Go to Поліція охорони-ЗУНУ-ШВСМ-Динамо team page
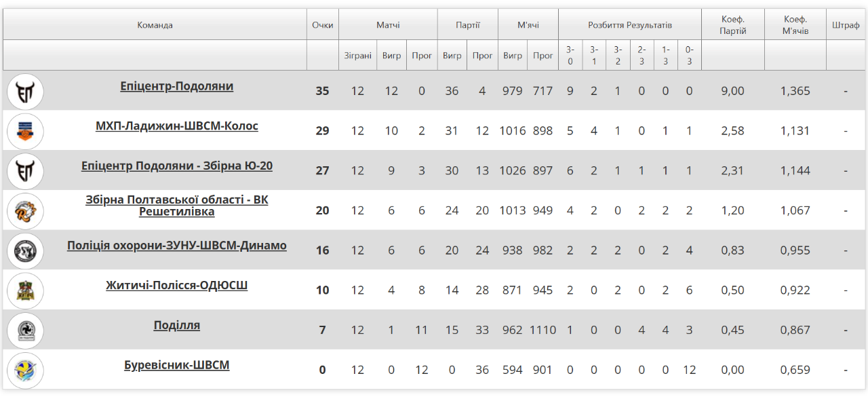The image size is (868, 397). [176, 246]
